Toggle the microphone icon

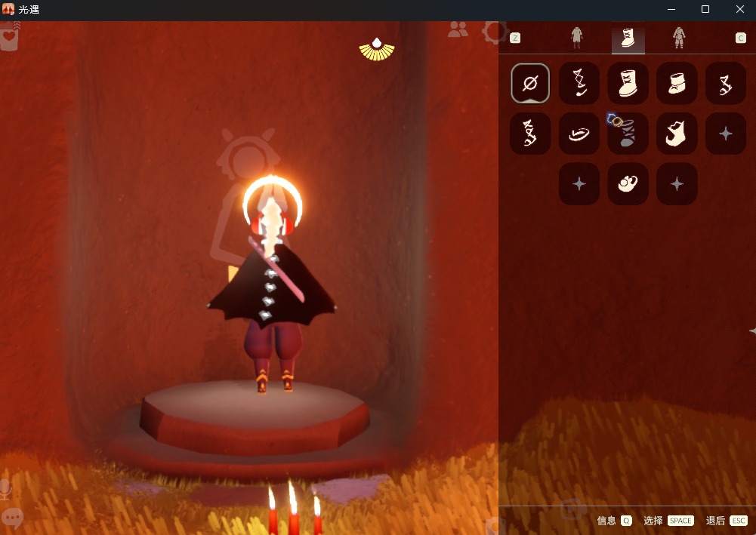(x=6, y=490)
